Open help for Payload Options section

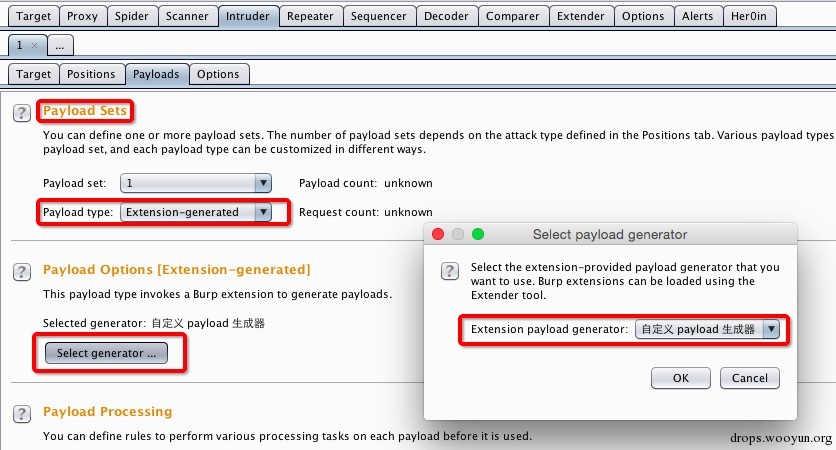click(x=21, y=272)
